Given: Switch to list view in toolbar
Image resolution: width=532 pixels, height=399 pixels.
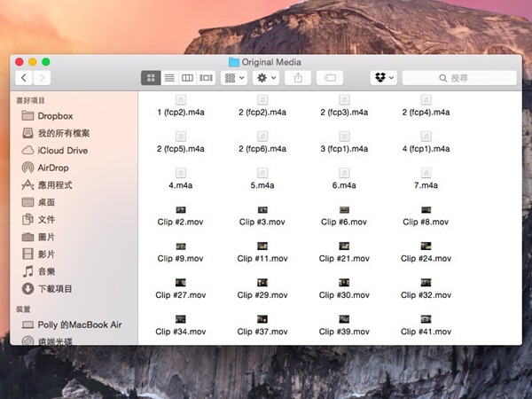Looking at the screenshot, I should pyautogui.click(x=168, y=78).
